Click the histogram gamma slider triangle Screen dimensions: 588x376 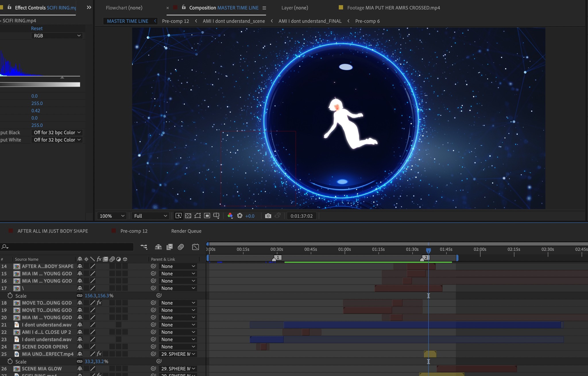click(x=62, y=78)
